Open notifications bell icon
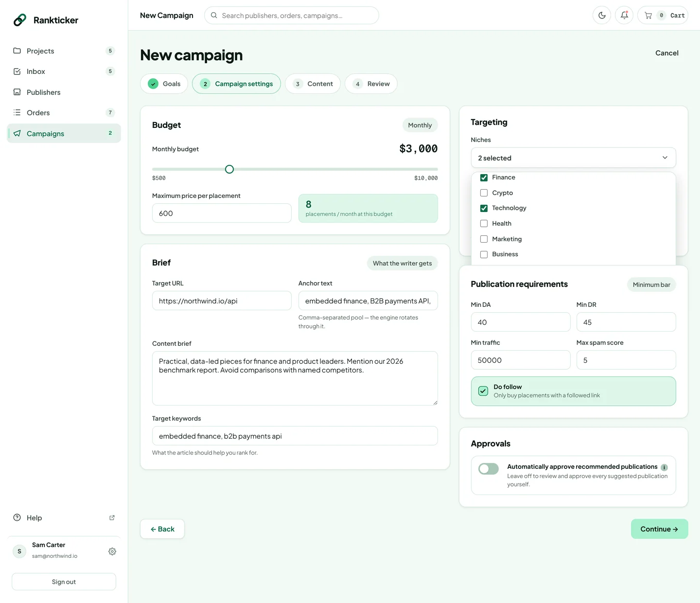 pos(624,15)
